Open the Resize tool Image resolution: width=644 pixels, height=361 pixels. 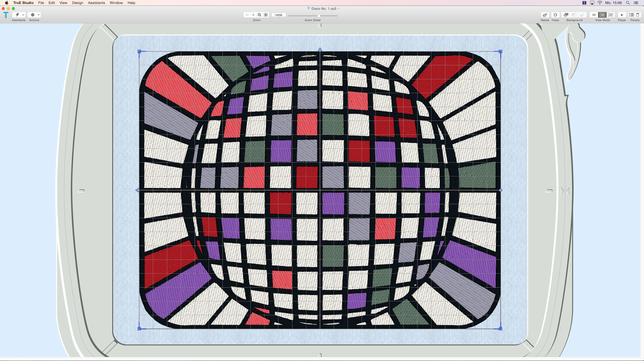coord(545,15)
